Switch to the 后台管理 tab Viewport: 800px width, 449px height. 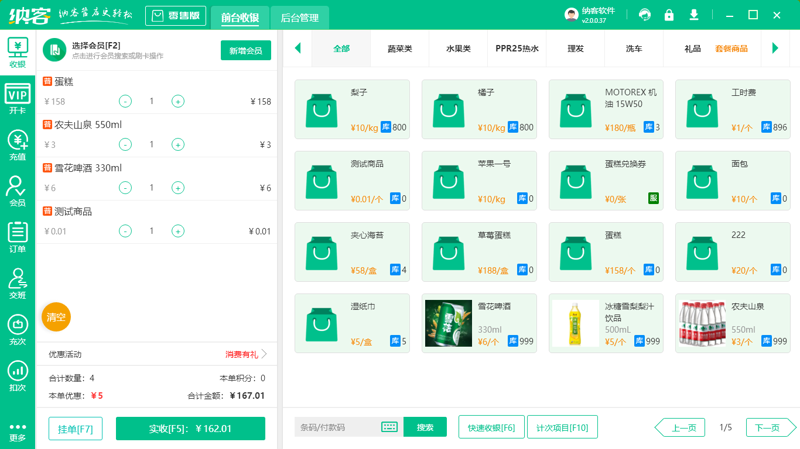(299, 18)
